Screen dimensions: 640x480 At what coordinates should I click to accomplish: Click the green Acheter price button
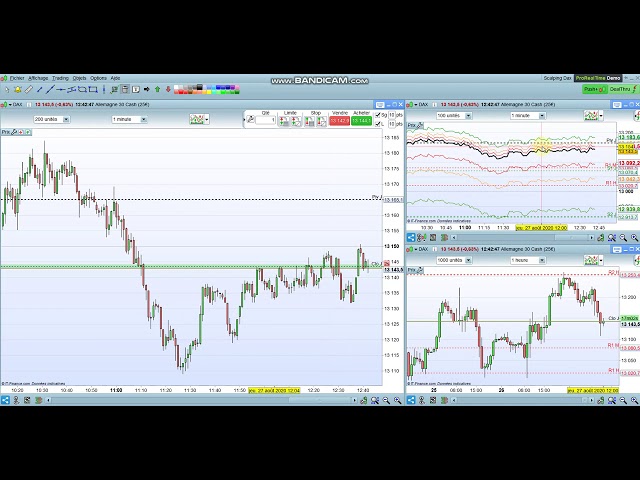pos(362,121)
